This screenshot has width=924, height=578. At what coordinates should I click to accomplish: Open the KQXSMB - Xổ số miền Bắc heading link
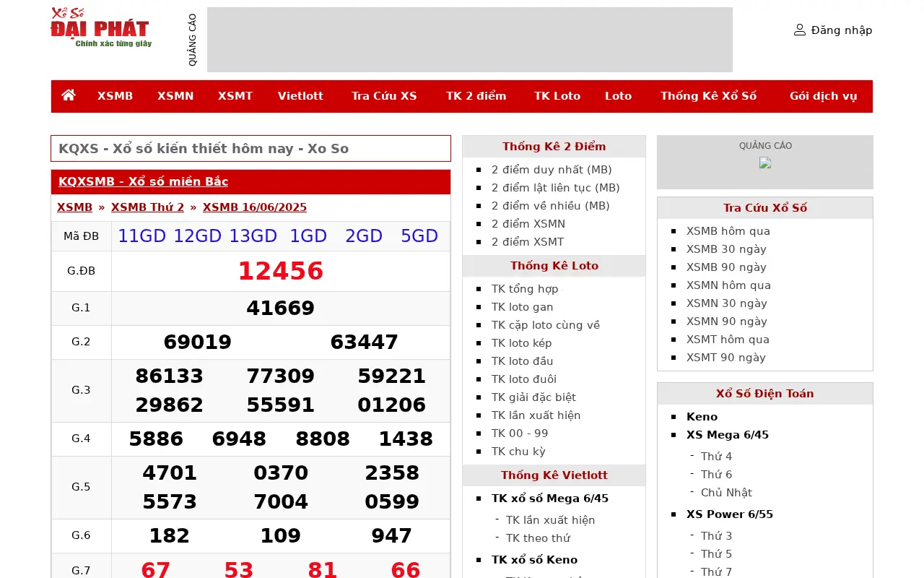(143, 181)
